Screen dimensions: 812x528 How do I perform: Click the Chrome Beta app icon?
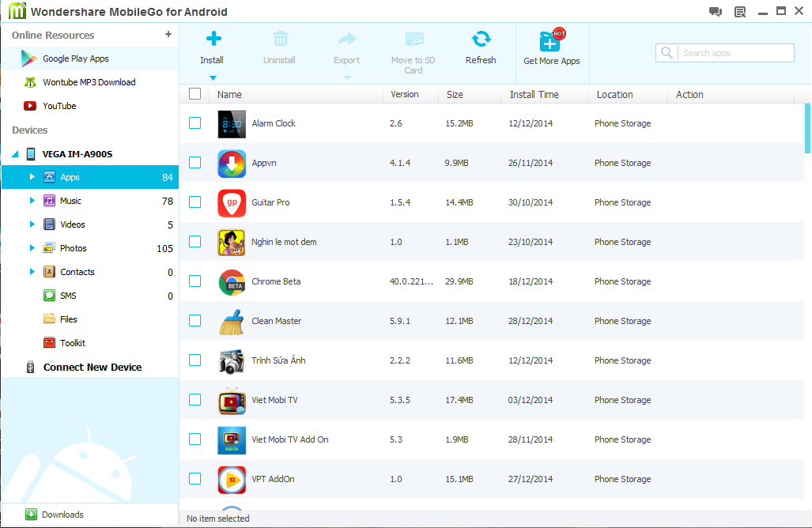pyautogui.click(x=232, y=282)
